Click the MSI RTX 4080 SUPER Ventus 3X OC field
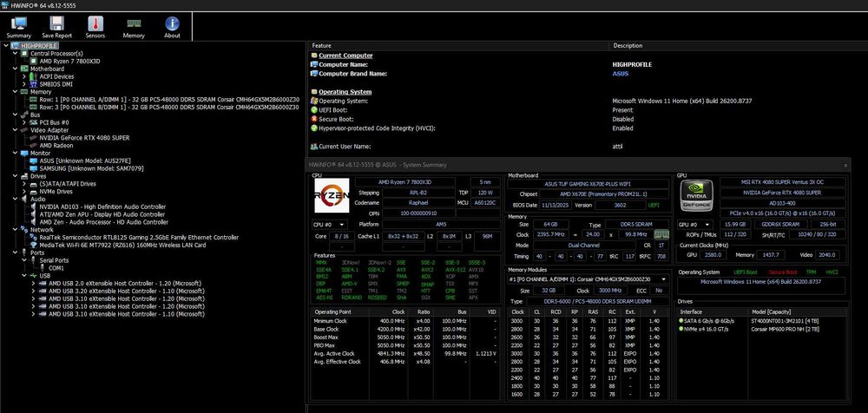 point(783,182)
